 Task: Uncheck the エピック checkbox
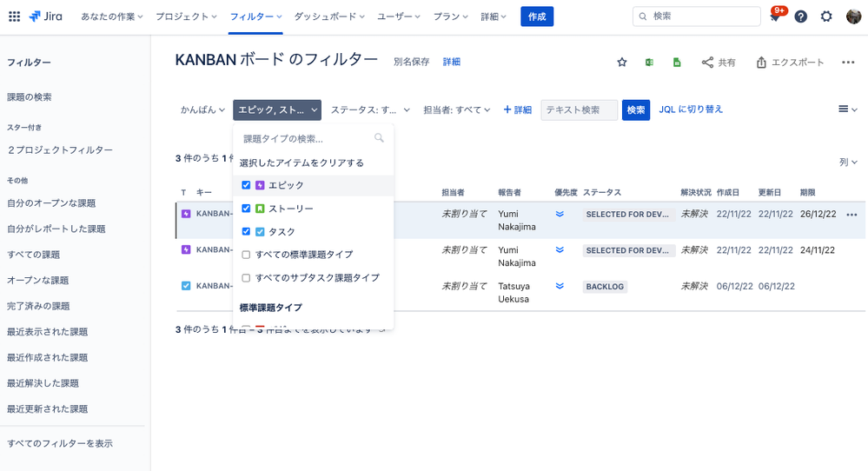coord(247,185)
